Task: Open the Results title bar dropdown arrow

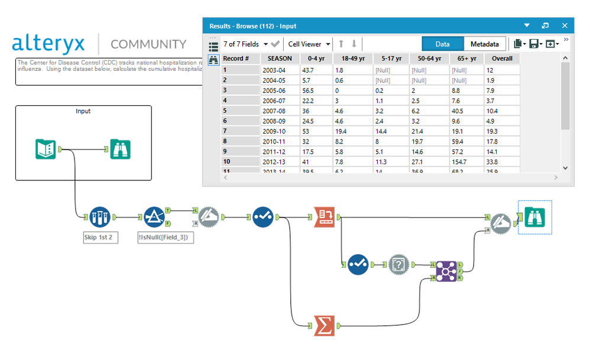Action: [527, 25]
